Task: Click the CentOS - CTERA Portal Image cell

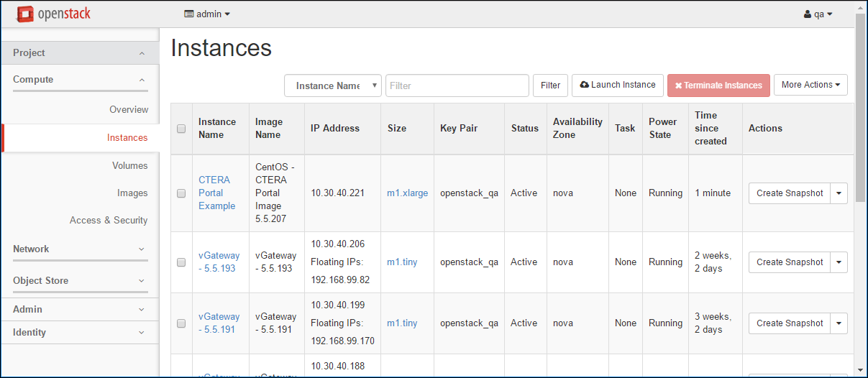Action: [277, 193]
